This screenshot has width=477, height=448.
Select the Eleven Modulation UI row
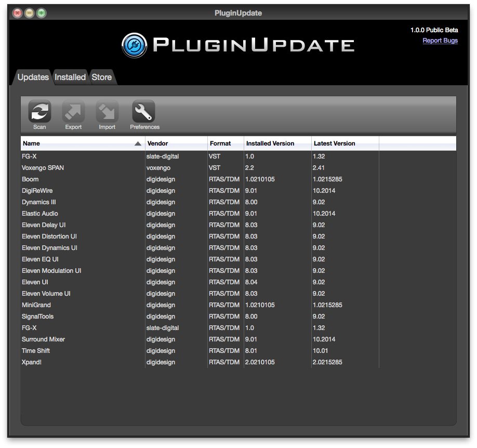pos(239,271)
